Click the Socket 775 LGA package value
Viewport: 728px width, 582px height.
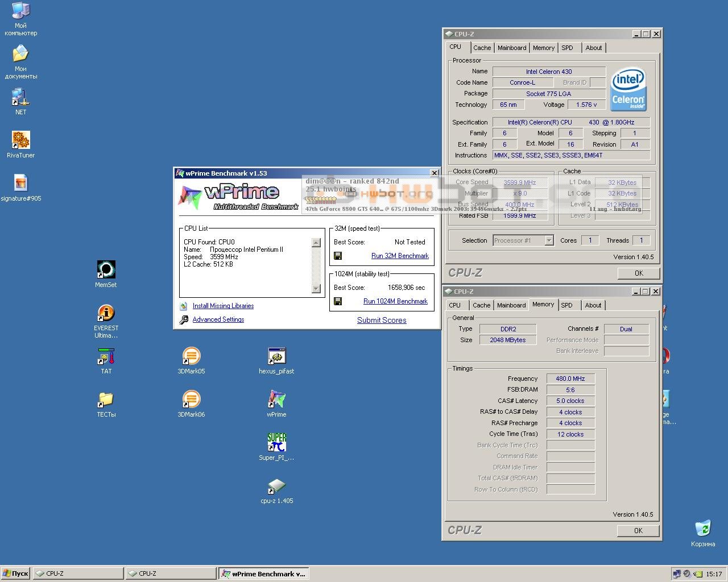tap(549, 94)
